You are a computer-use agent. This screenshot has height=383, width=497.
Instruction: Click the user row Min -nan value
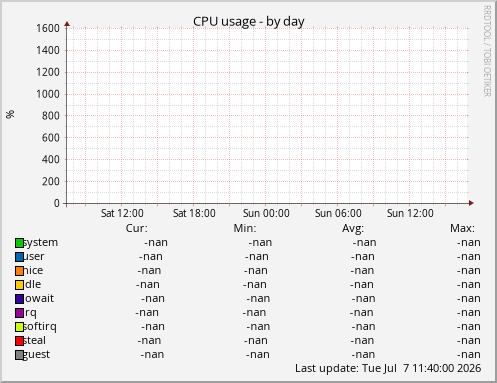tap(257, 257)
